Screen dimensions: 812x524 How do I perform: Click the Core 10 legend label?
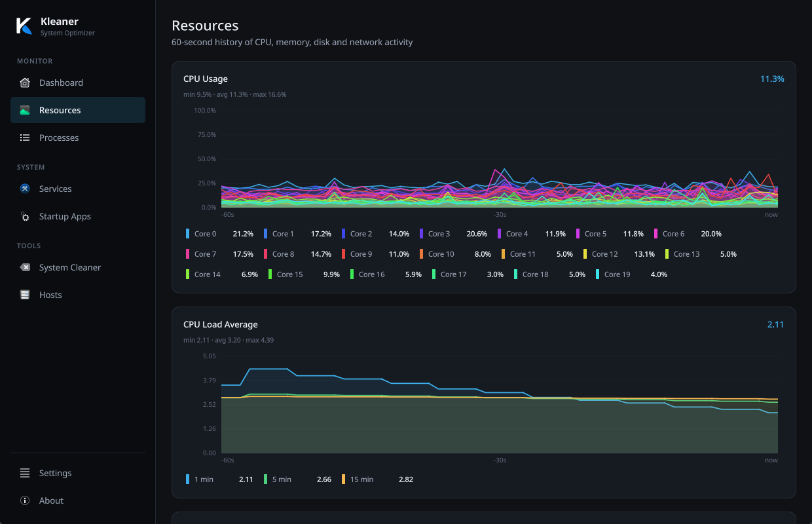tap(441, 254)
